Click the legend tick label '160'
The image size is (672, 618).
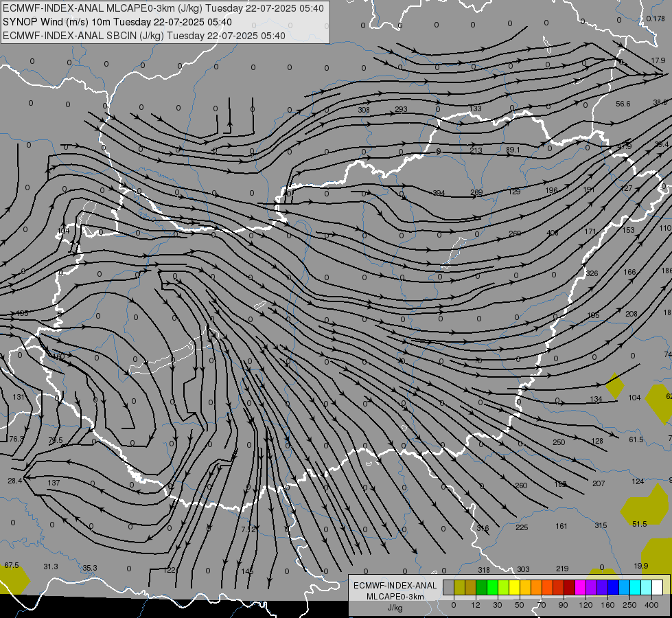point(607,605)
